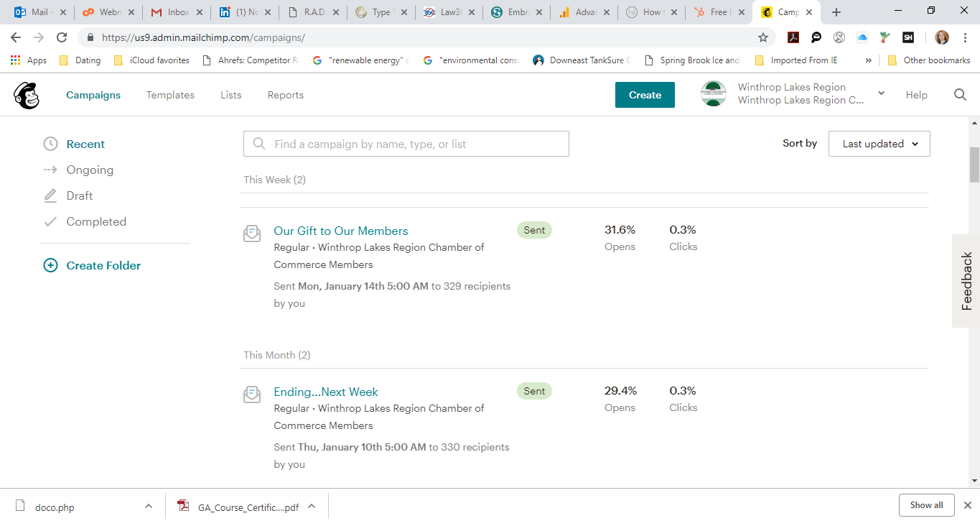The width and height of the screenshot is (980, 521).
Task: Open the iCloud favorites bookmark folder
Action: point(151,60)
